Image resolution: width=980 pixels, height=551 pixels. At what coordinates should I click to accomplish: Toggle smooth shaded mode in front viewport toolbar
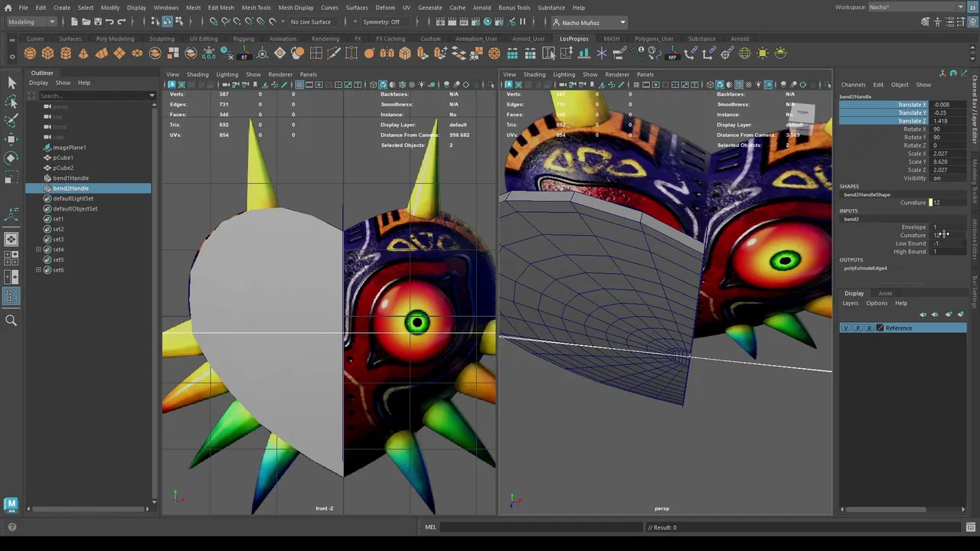(x=382, y=84)
